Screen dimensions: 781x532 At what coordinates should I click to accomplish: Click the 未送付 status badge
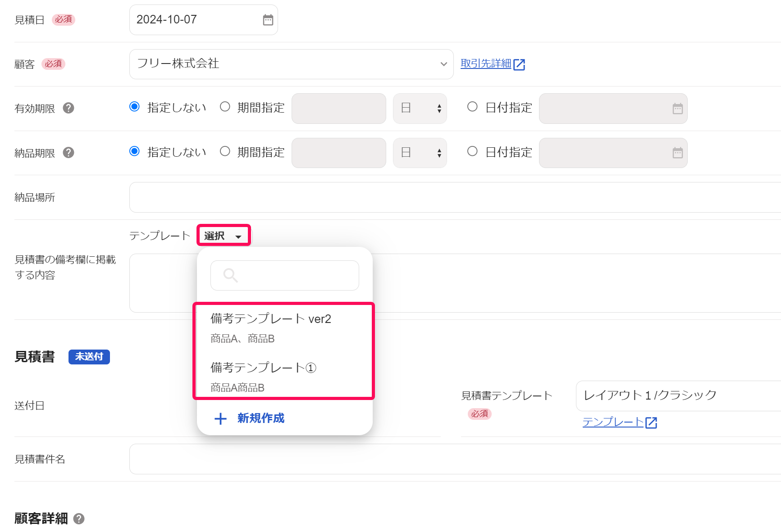coord(89,357)
